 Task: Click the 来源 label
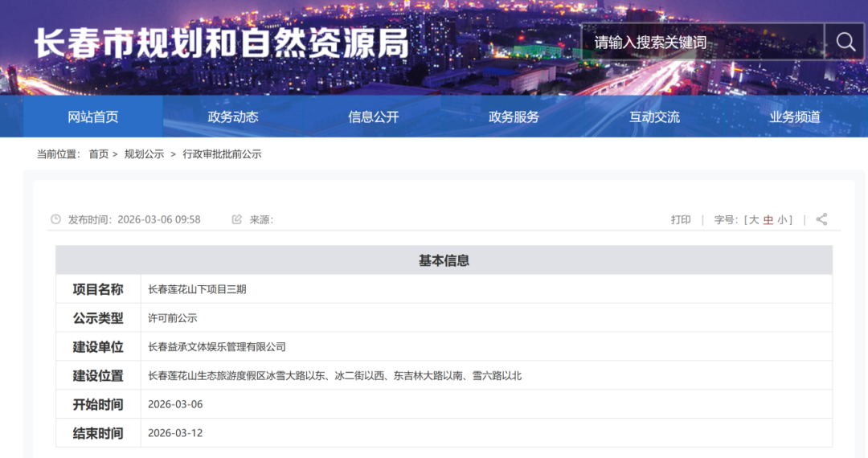[261, 219]
